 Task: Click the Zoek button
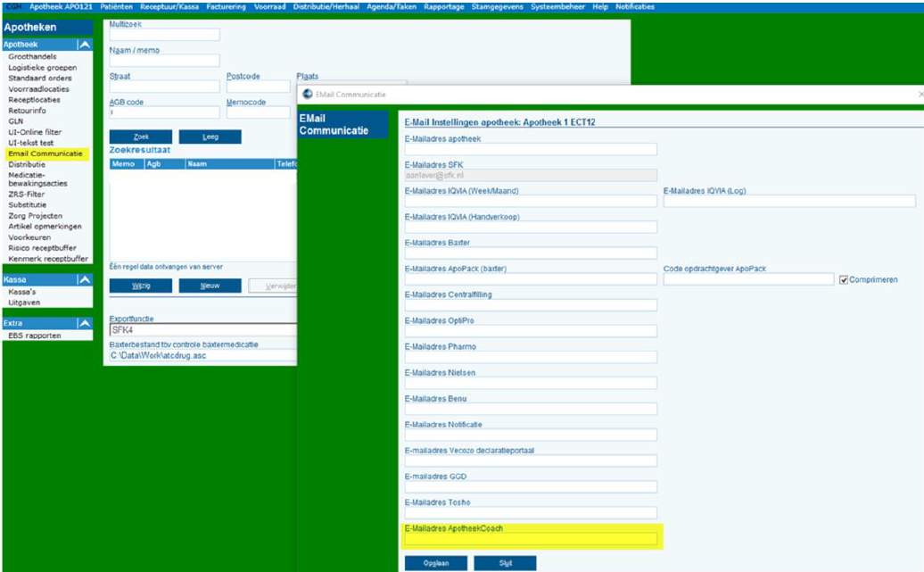pos(141,137)
